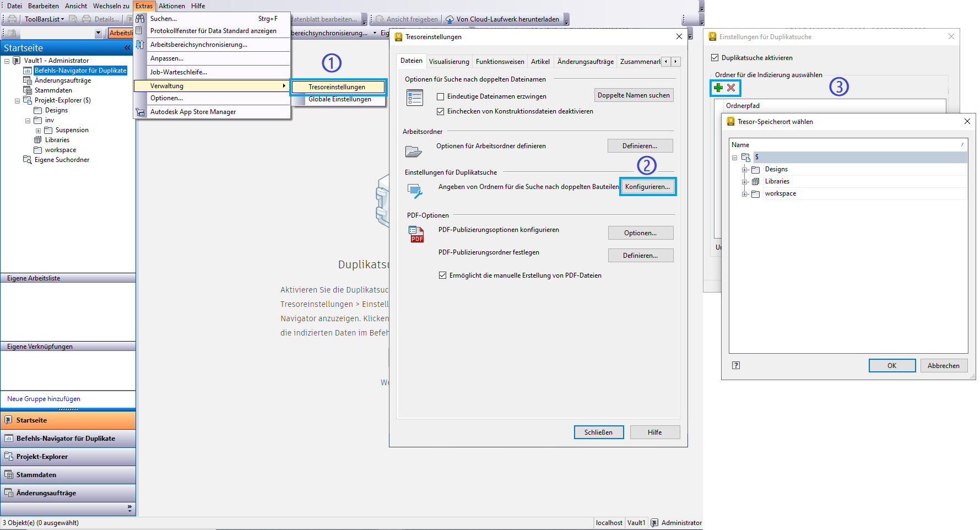
Task: Open the ToolBarsList dropdown
Action: (44, 19)
